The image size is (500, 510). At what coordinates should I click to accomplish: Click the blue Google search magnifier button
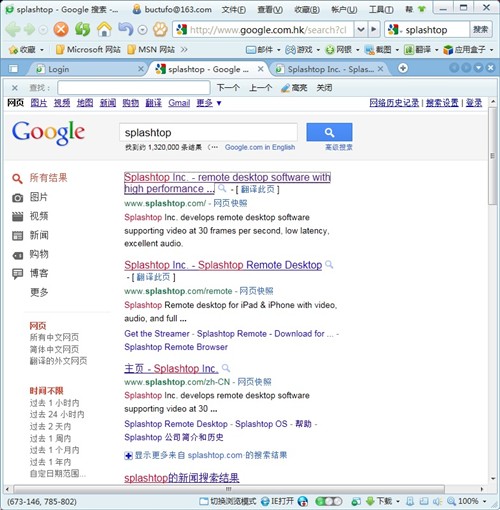[x=329, y=132]
